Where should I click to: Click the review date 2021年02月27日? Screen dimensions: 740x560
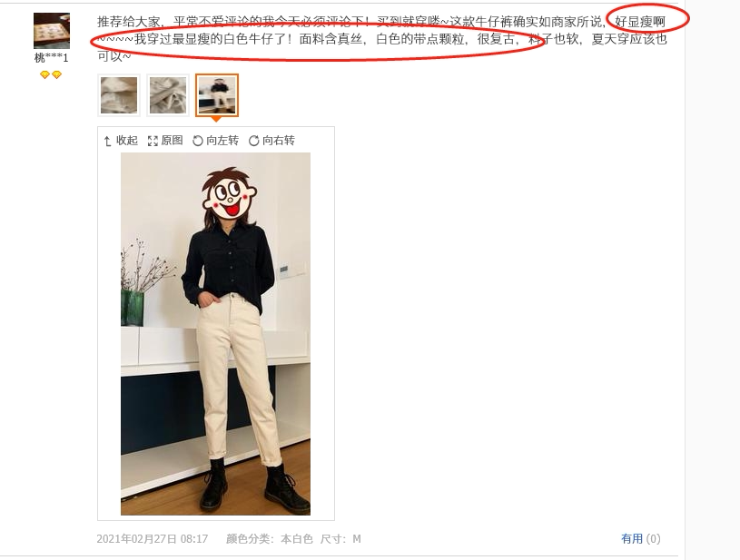136,539
